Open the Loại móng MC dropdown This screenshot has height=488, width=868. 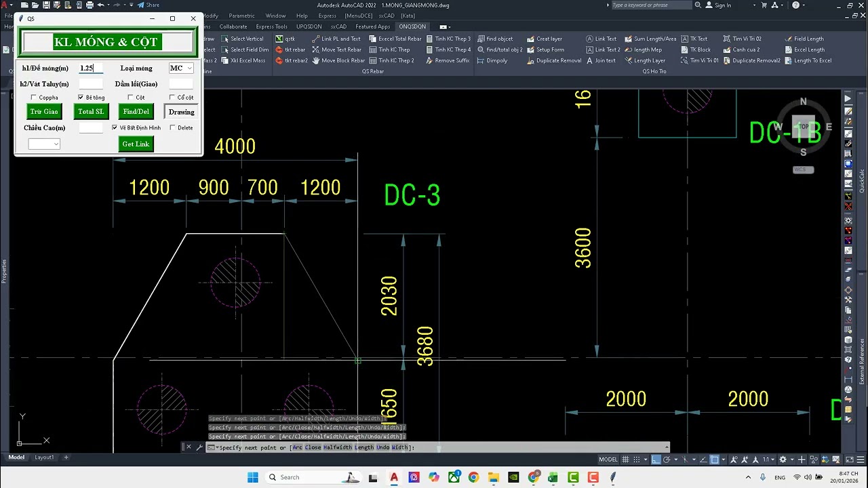point(181,68)
